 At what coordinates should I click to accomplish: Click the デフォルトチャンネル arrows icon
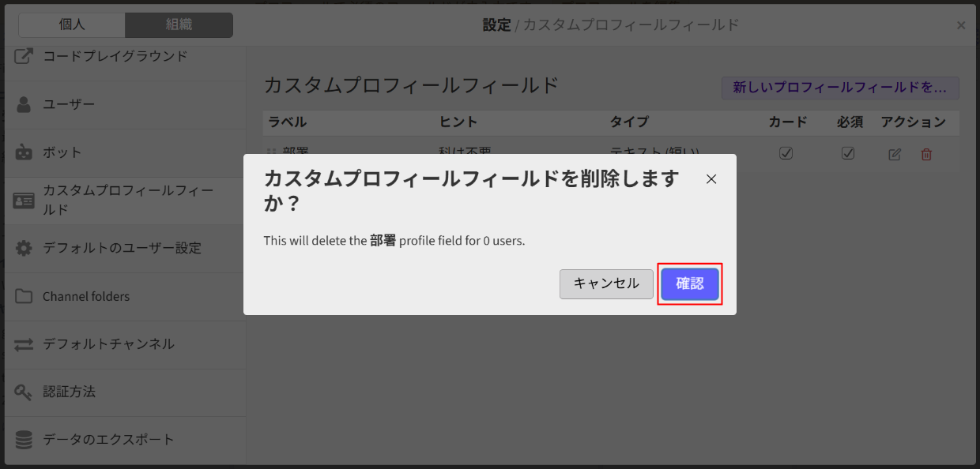[24, 344]
